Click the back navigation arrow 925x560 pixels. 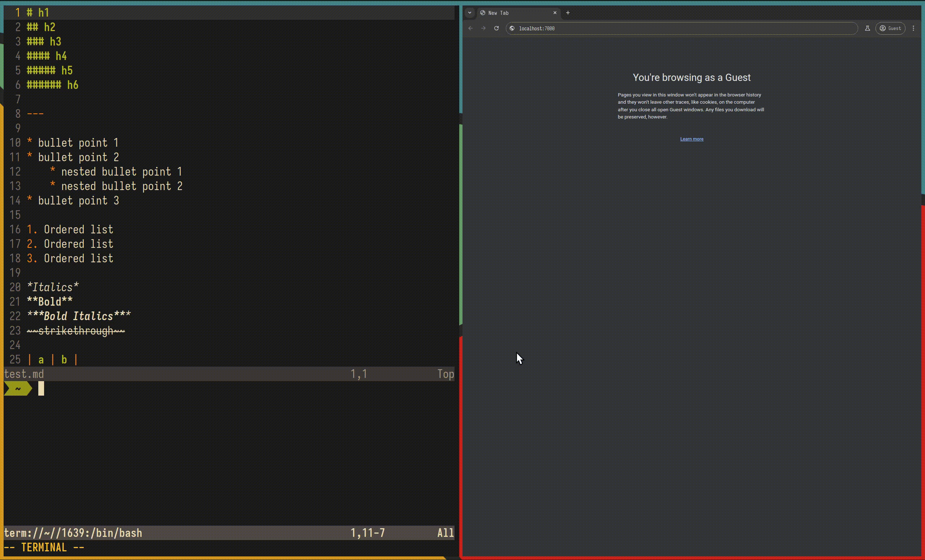pyautogui.click(x=470, y=28)
